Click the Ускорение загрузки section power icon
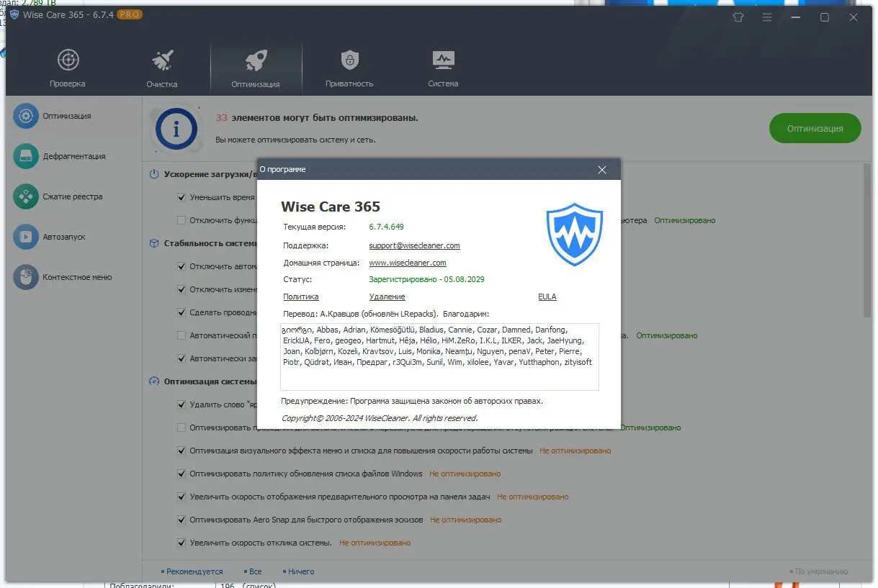Image resolution: width=878 pixels, height=588 pixels. (154, 174)
